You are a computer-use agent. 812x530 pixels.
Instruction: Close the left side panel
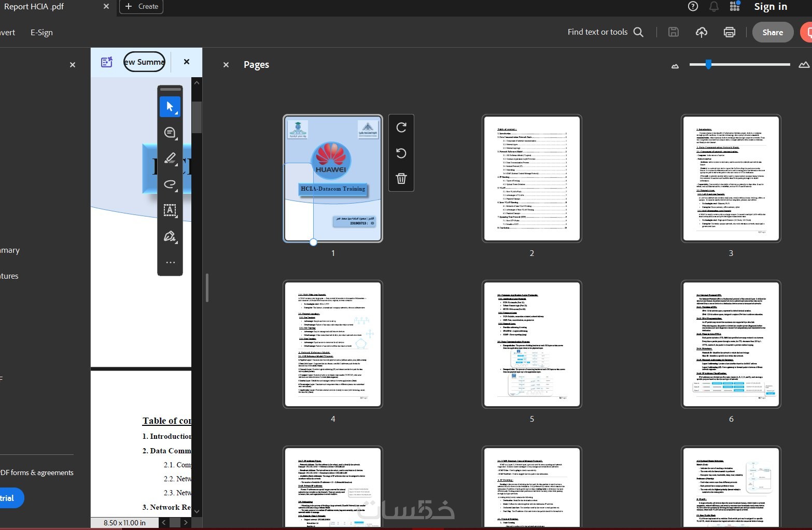tap(73, 65)
